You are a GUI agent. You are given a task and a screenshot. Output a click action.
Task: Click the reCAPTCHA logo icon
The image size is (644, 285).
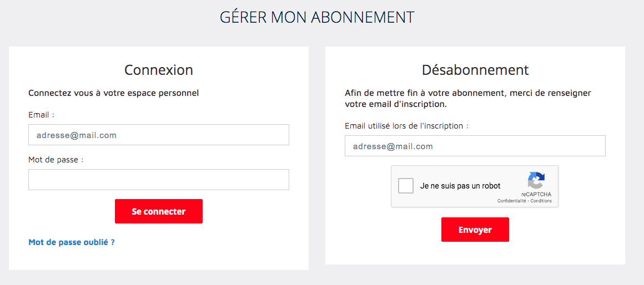(x=536, y=181)
